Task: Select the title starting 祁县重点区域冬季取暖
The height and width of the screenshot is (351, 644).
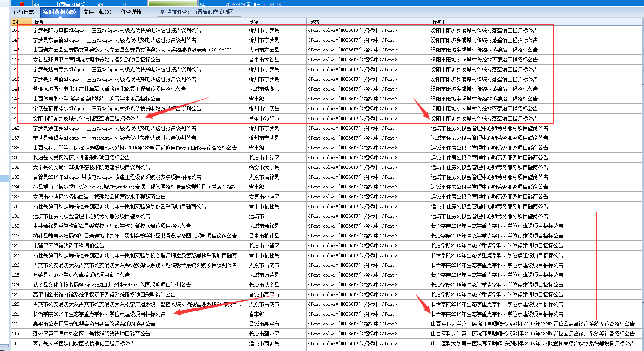Action: pos(140,187)
